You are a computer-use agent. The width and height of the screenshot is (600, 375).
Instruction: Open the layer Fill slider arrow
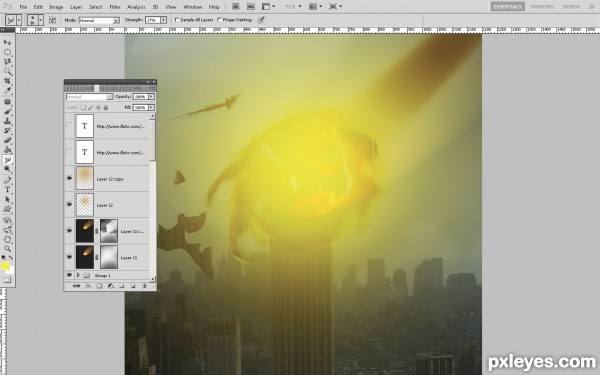pos(152,108)
